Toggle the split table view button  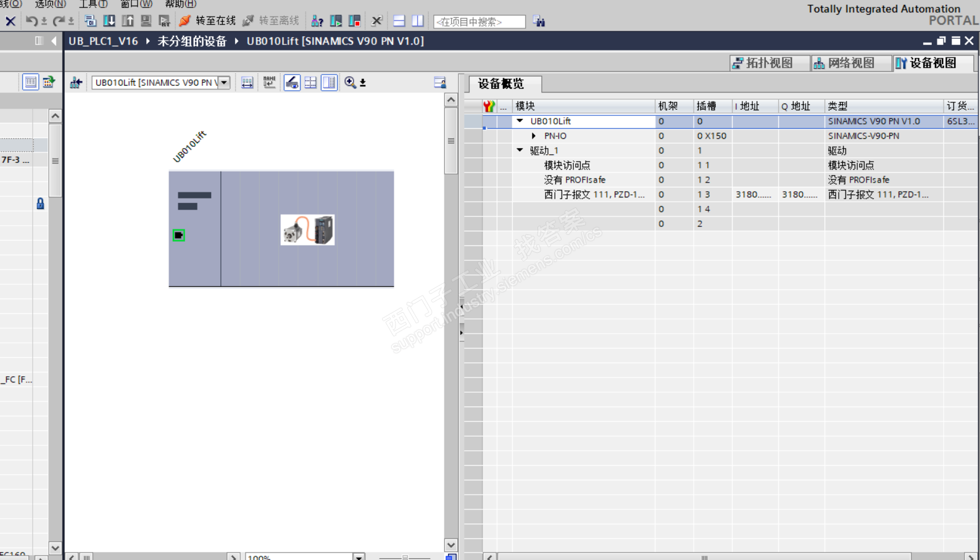point(330,83)
